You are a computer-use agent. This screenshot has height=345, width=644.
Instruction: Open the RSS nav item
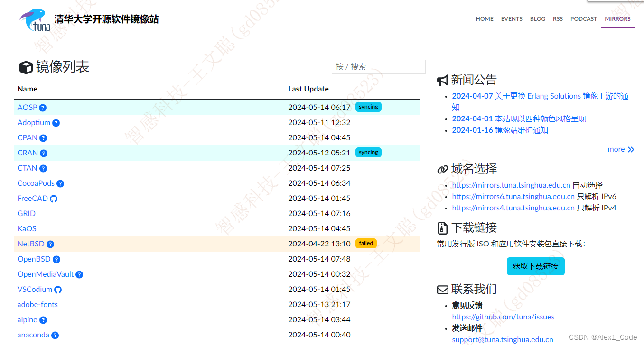tap(558, 19)
